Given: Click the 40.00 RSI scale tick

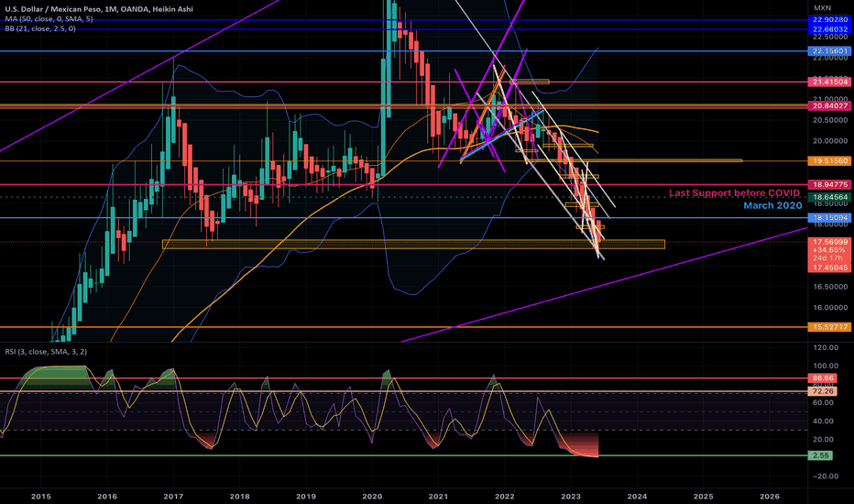Looking at the screenshot, I should [x=823, y=421].
